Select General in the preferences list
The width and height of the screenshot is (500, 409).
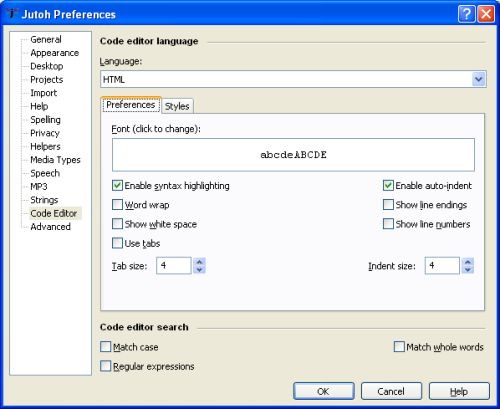[46, 39]
